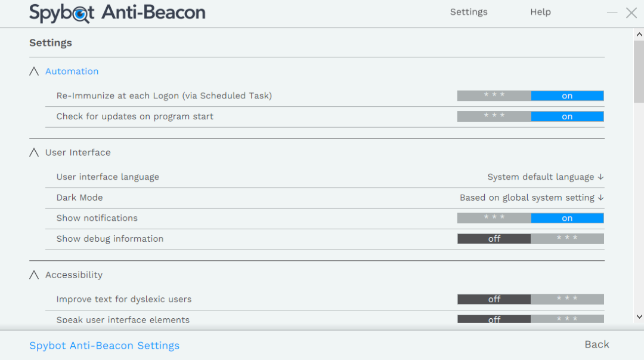Click the Spybot Anti-Beacon Settings link
The height and width of the screenshot is (360, 644).
104,345
